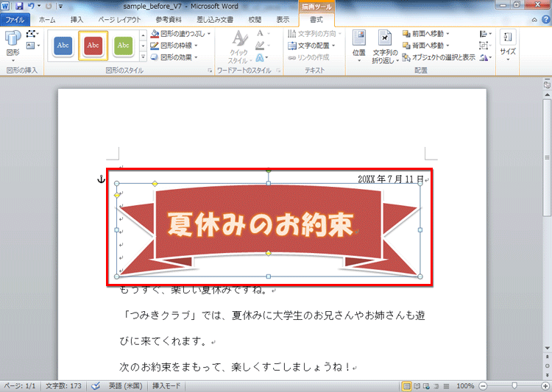Expand the edit shape dropdown arrow
This screenshot has height=392, width=552.
pos(38,34)
